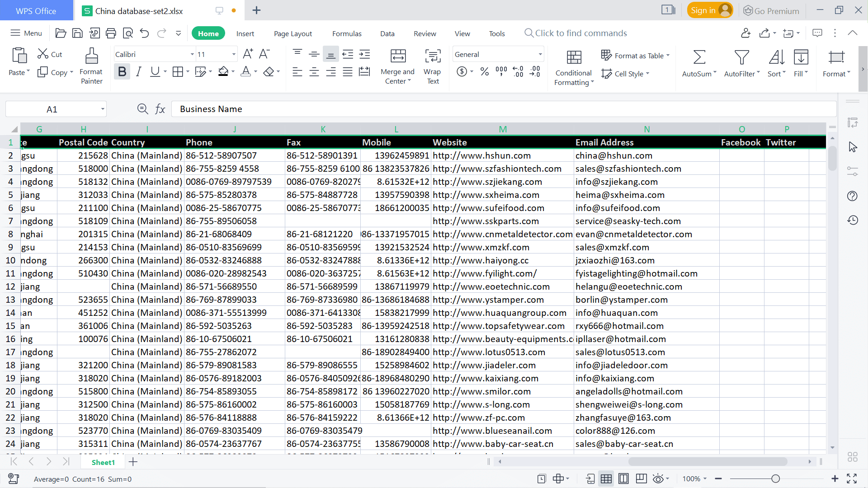Open Conditional Formatting options
This screenshot has width=868, height=488.
(x=573, y=68)
